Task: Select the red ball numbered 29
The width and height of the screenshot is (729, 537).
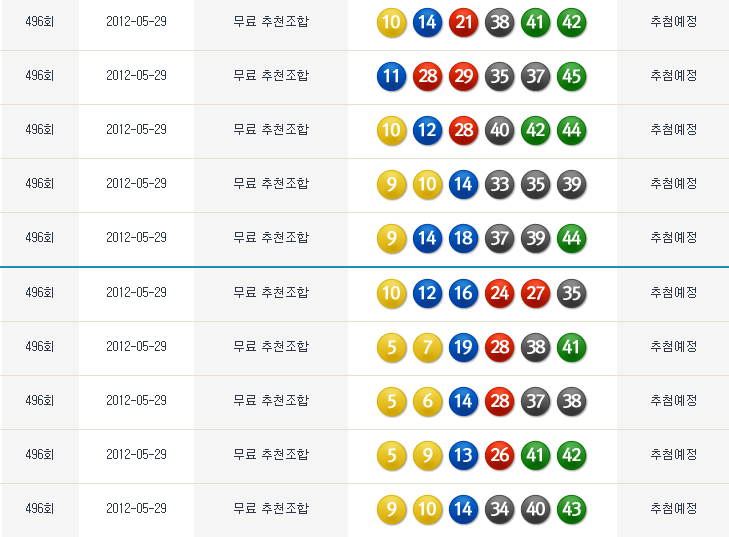Action: (x=463, y=76)
